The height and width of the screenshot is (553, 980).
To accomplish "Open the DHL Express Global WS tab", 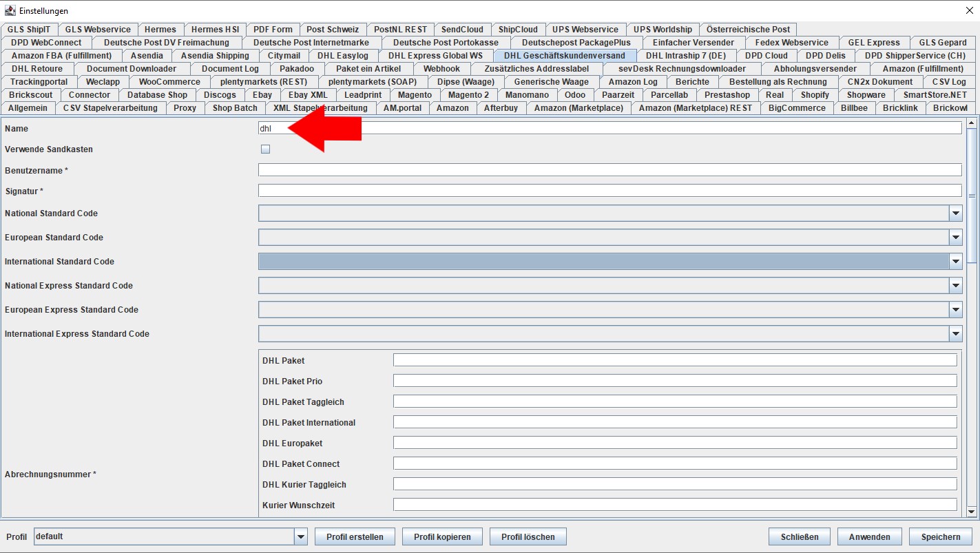I will click(435, 56).
